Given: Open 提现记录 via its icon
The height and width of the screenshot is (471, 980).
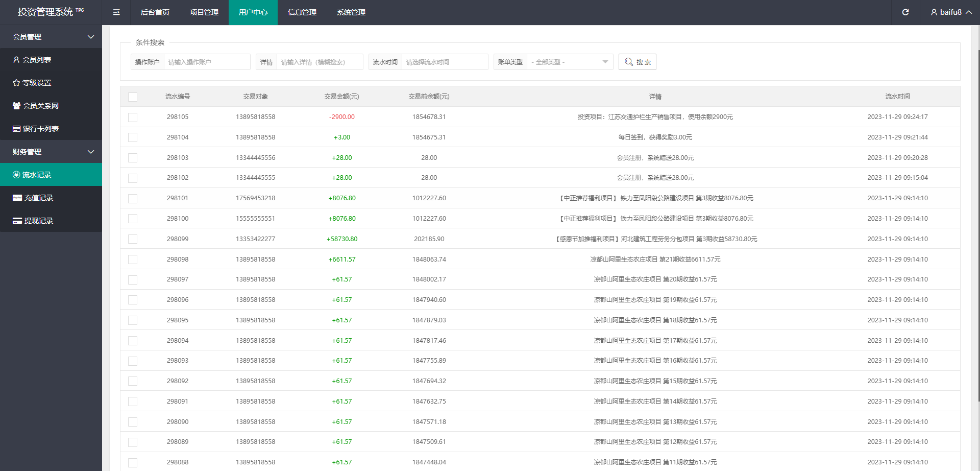Looking at the screenshot, I should tap(17, 221).
